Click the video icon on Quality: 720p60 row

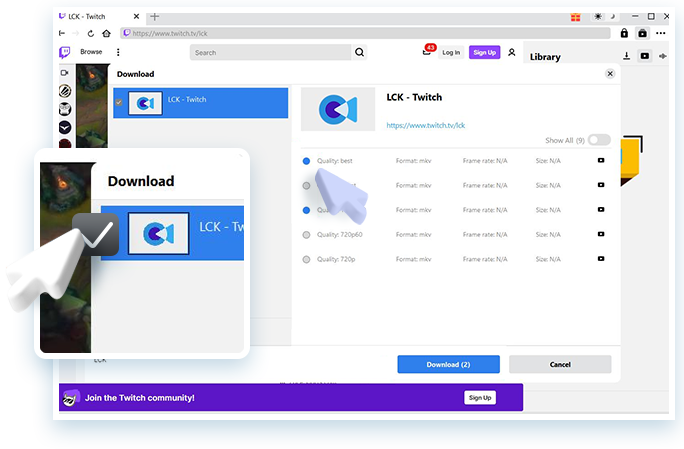tap(601, 234)
